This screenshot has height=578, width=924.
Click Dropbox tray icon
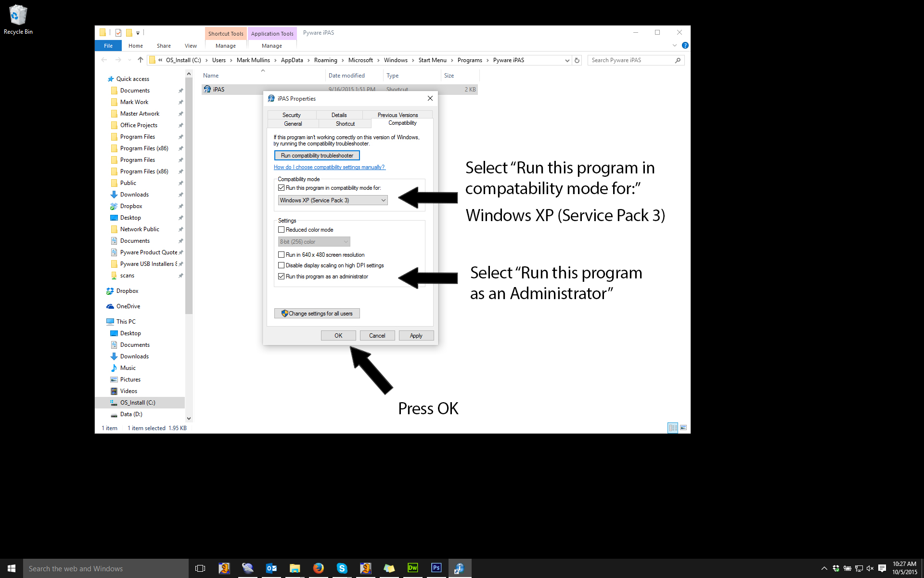click(x=836, y=568)
